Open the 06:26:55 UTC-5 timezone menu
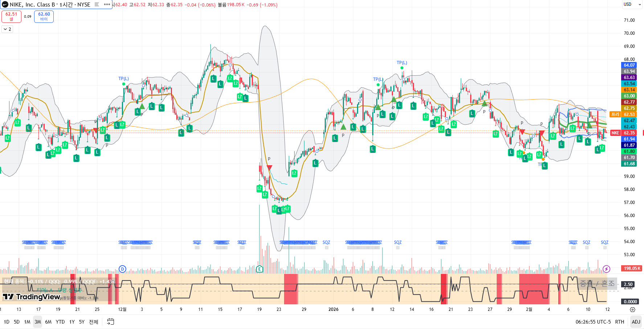 pyautogui.click(x=593, y=322)
